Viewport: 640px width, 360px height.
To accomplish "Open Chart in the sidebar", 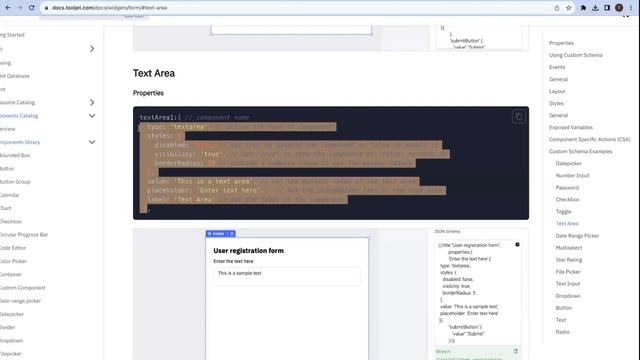I will pos(6,208).
